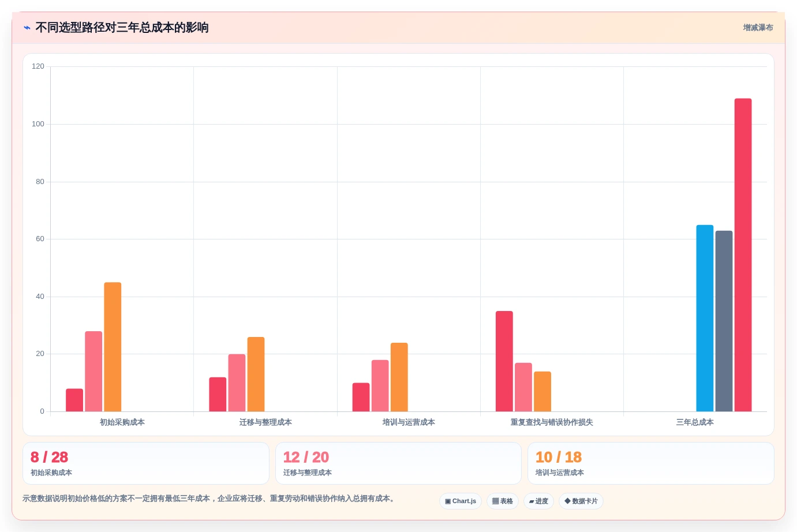The width and height of the screenshot is (797, 532).
Task: Click the y-axis value 40
Action: coord(40,297)
